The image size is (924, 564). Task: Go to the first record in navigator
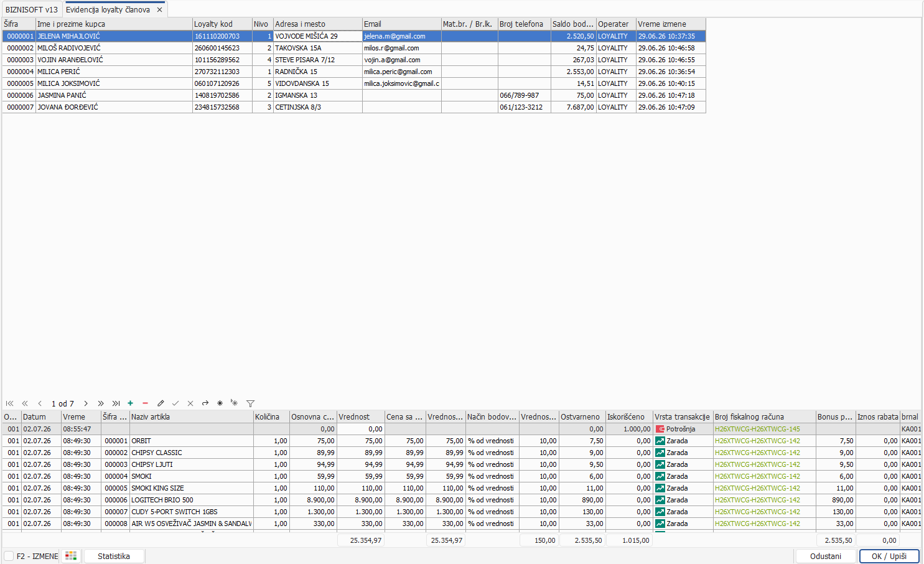[10, 403]
